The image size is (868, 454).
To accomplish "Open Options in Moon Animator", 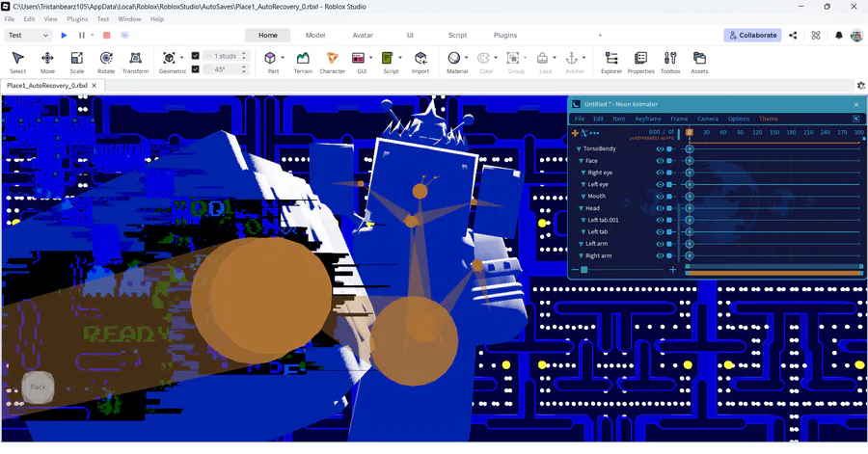I will (738, 119).
